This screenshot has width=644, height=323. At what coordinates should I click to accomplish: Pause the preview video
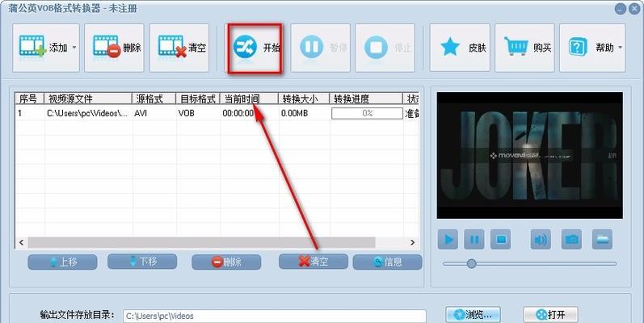(x=474, y=239)
